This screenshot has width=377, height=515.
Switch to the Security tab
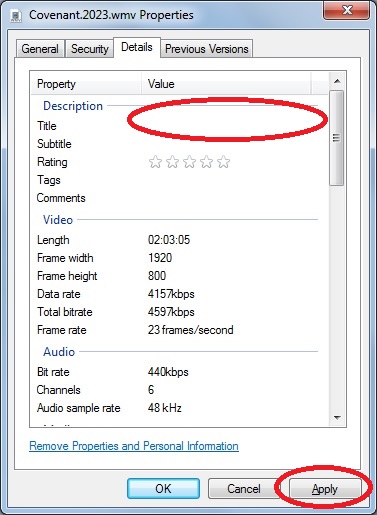point(90,49)
